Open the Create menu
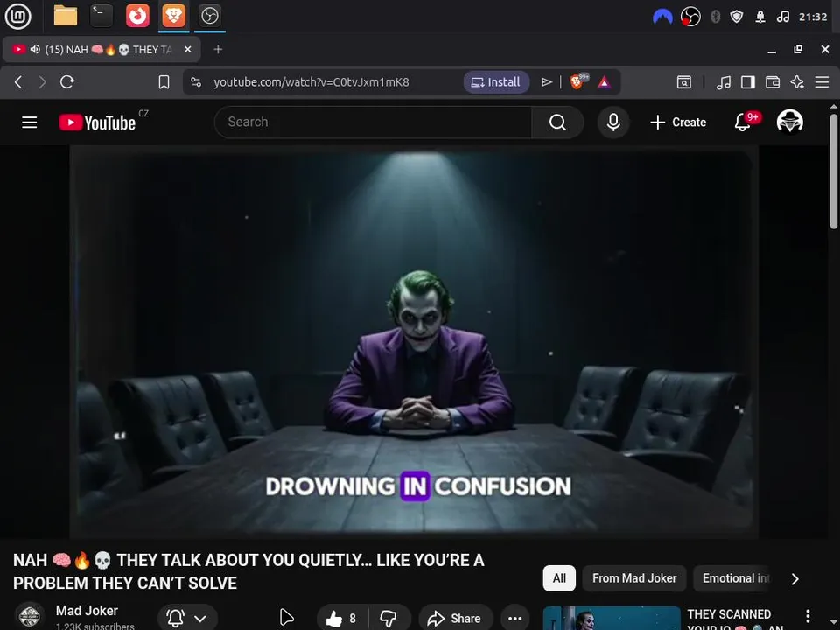This screenshot has height=630, width=840. pyautogui.click(x=678, y=122)
